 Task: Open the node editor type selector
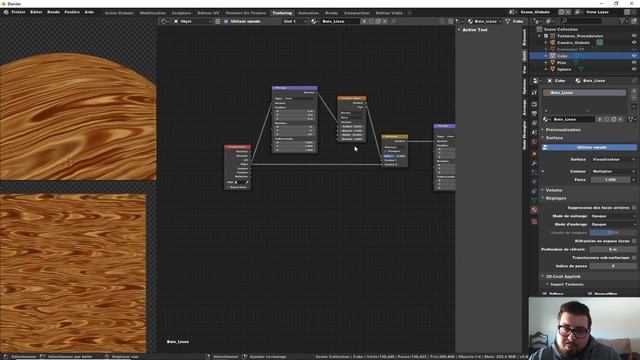(165, 21)
